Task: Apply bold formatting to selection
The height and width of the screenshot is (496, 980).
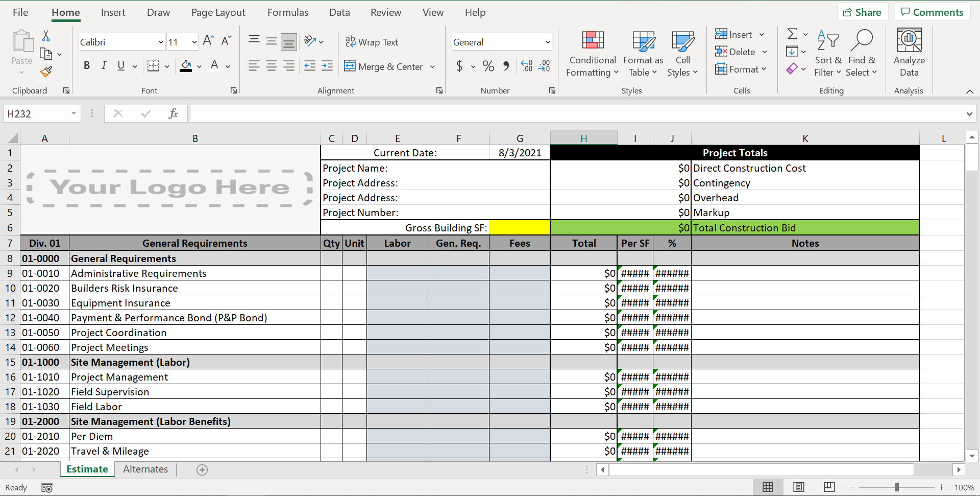Action: [x=87, y=65]
